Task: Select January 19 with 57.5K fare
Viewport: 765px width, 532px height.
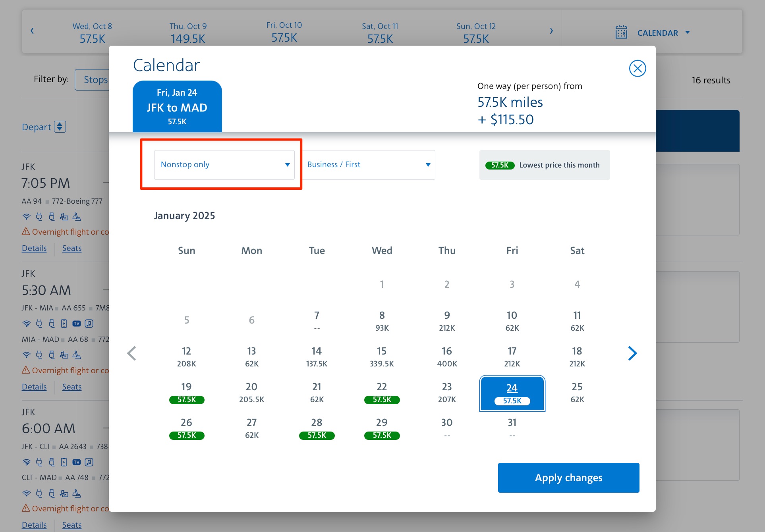Action: click(187, 392)
